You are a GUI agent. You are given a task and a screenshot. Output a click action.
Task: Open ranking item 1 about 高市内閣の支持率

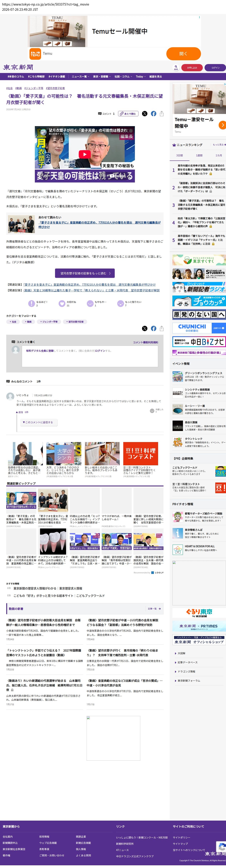click(x=201, y=170)
